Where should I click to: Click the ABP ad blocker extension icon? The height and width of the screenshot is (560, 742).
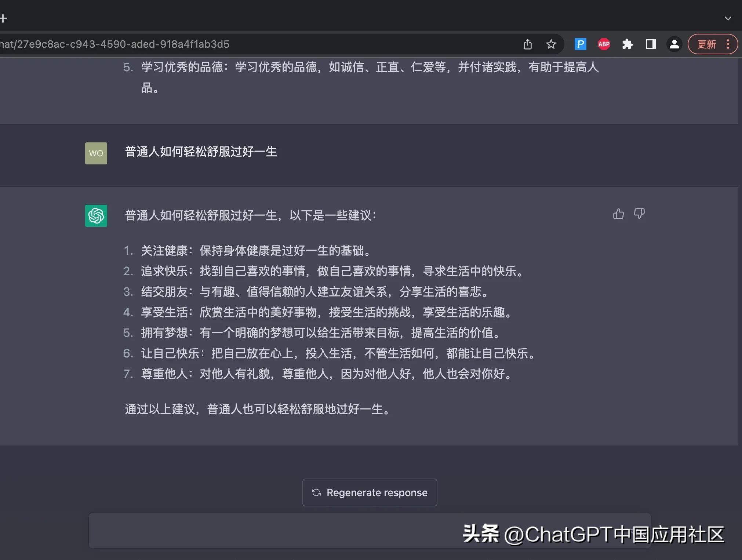click(x=604, y=44)
